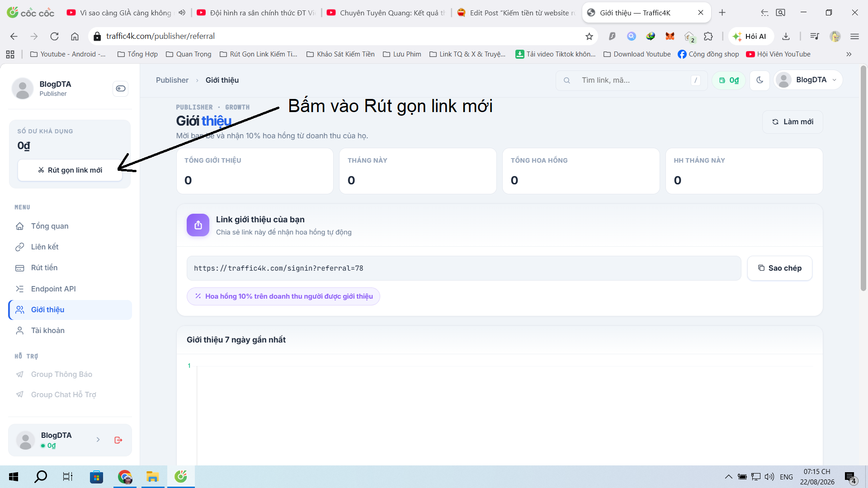Switch to Đội hình ra sân tab

[x=257, y=13]
